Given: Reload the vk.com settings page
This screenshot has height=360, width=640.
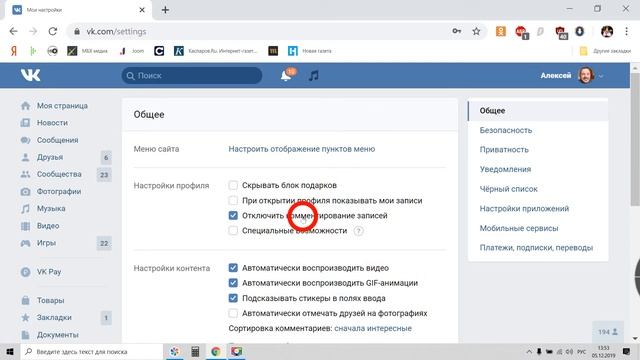Looking at the screenshot, I should point(53,31).
